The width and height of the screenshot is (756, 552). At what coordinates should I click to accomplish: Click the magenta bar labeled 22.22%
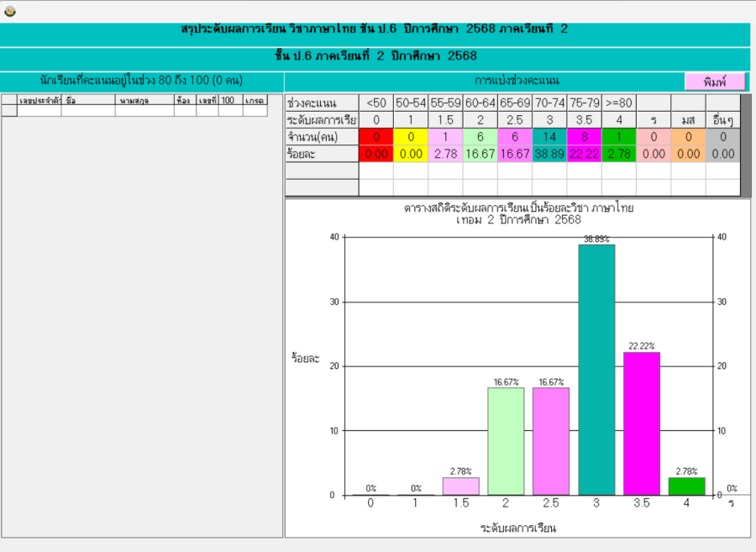pos(641,423)
